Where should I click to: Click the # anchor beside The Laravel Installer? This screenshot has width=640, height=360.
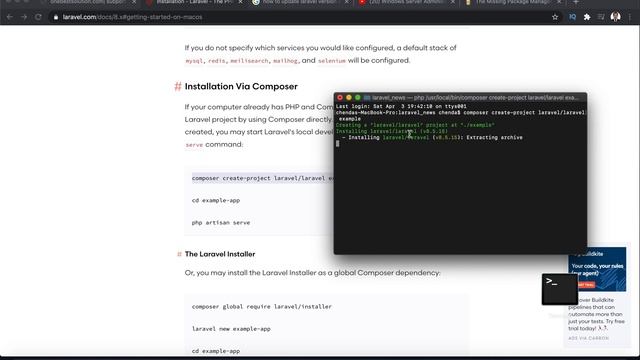[179, 254]
